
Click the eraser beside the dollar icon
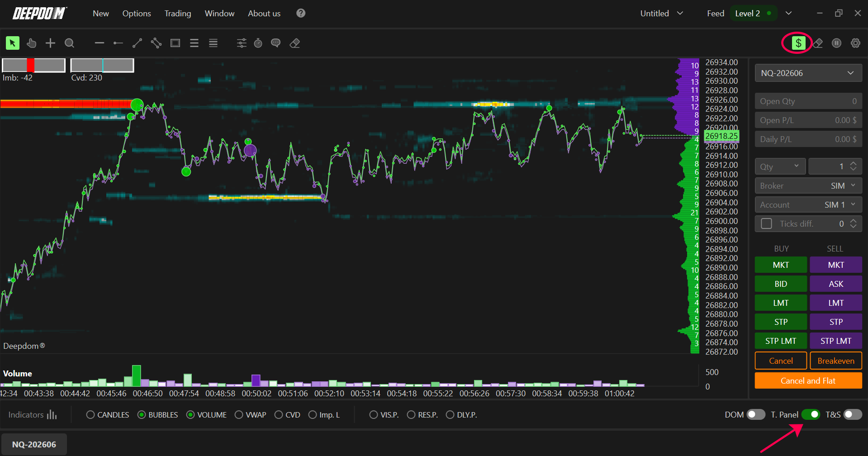point(818,43)
